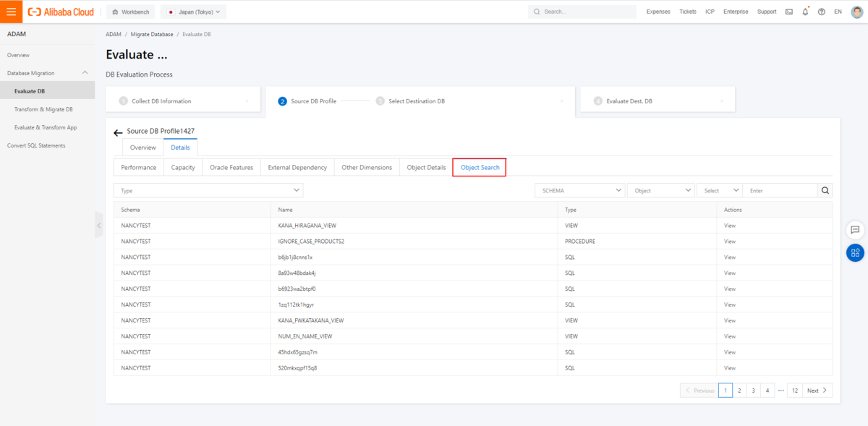
Task: Open Workbench from the top bar
Action: point(131,12)
